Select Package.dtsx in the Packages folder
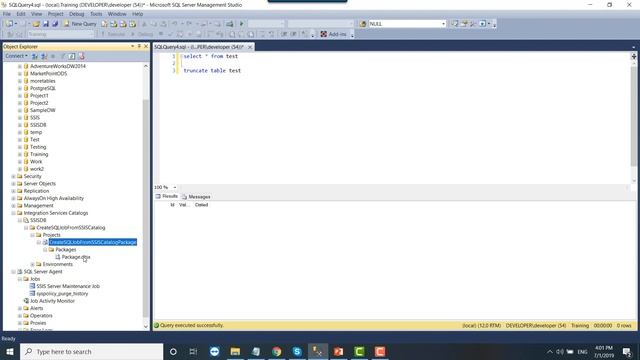This screenshot has height=360, width=640. (x=76, y=257)
